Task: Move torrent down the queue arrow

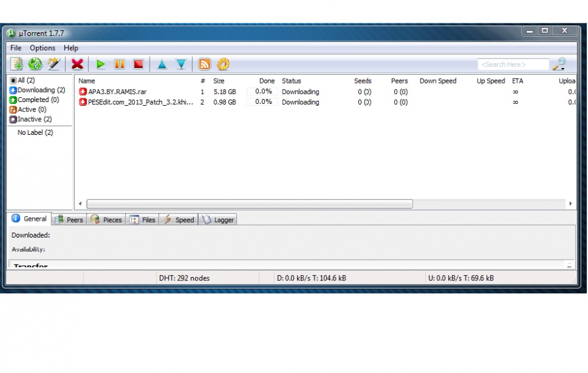Action: [x=181, y=64]
